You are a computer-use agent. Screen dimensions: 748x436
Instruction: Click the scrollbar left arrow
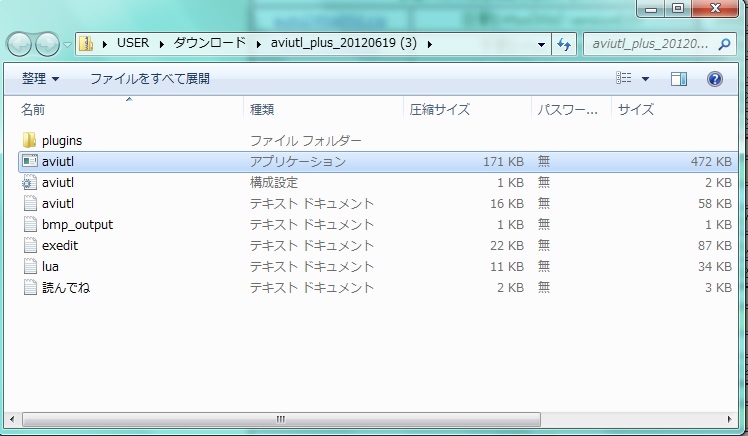[12, 419]
